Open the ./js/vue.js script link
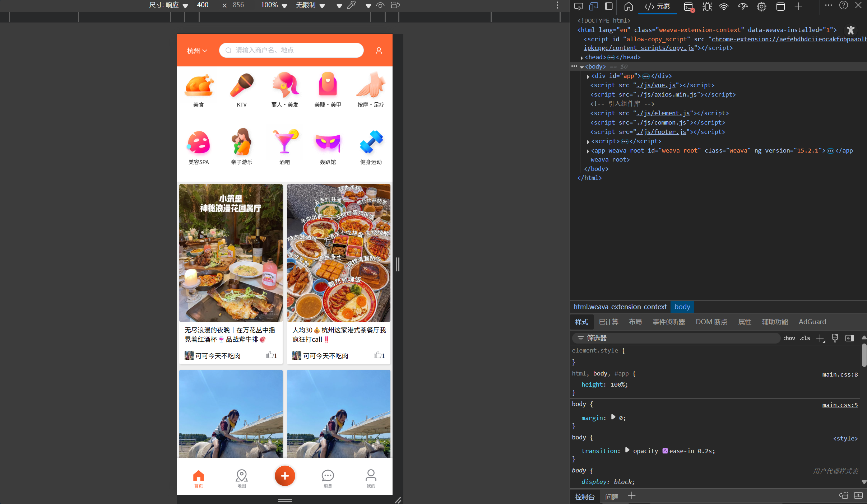This screenshot has height=504, width=867. pos(656,85)
